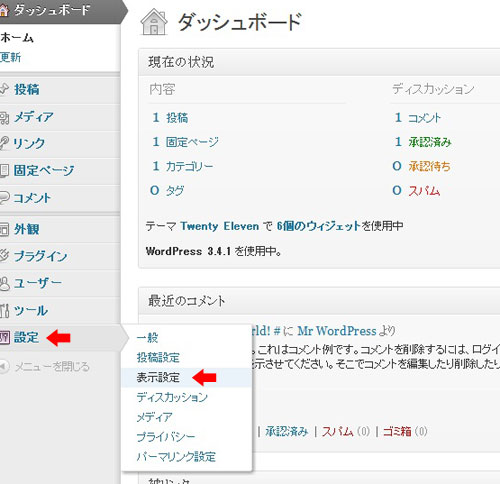Click the Dashboard house icon in sidebar header
This screenshot has width=500, height=484.
tap(4, 10)
